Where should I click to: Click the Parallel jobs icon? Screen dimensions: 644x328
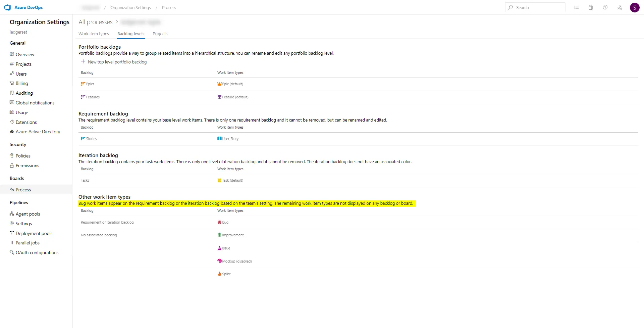(12, 242)
